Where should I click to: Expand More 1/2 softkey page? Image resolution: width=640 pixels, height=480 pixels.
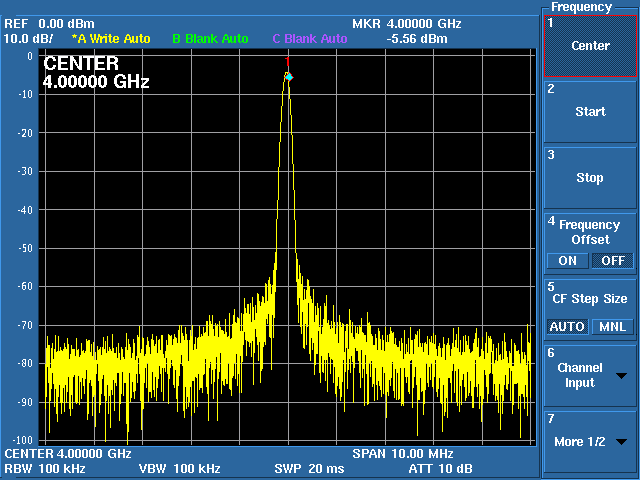point(590,441)
